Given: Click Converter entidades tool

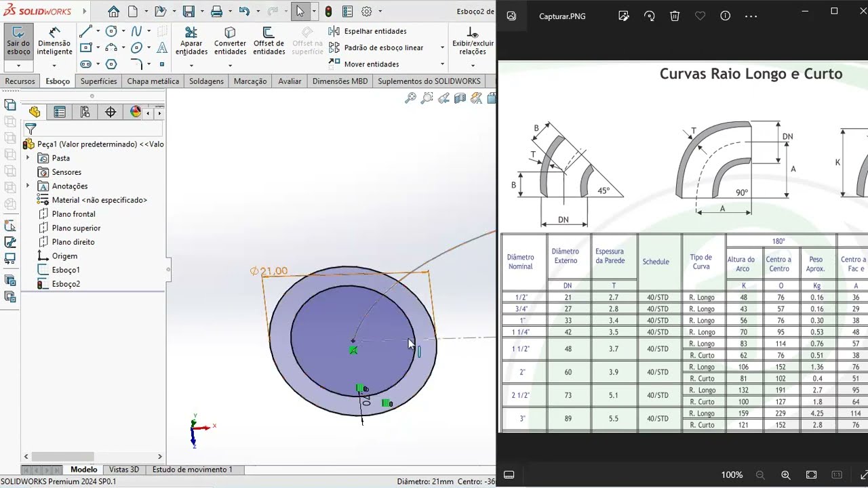Looking at the screenshot, I should coord(230,41).
